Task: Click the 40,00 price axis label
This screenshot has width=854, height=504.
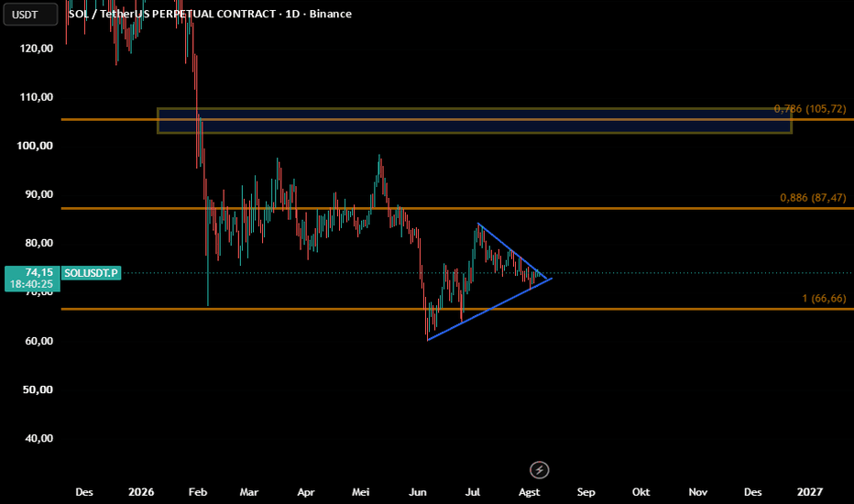Action: coord(38,438)
